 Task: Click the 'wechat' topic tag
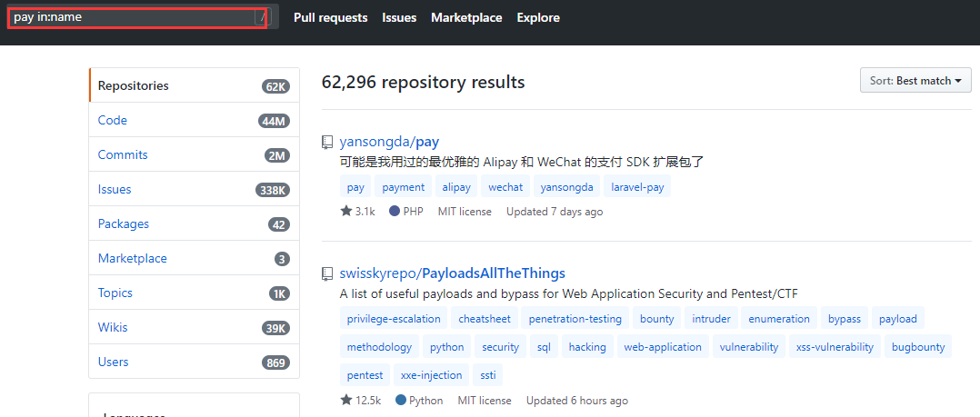pos(505,186)
